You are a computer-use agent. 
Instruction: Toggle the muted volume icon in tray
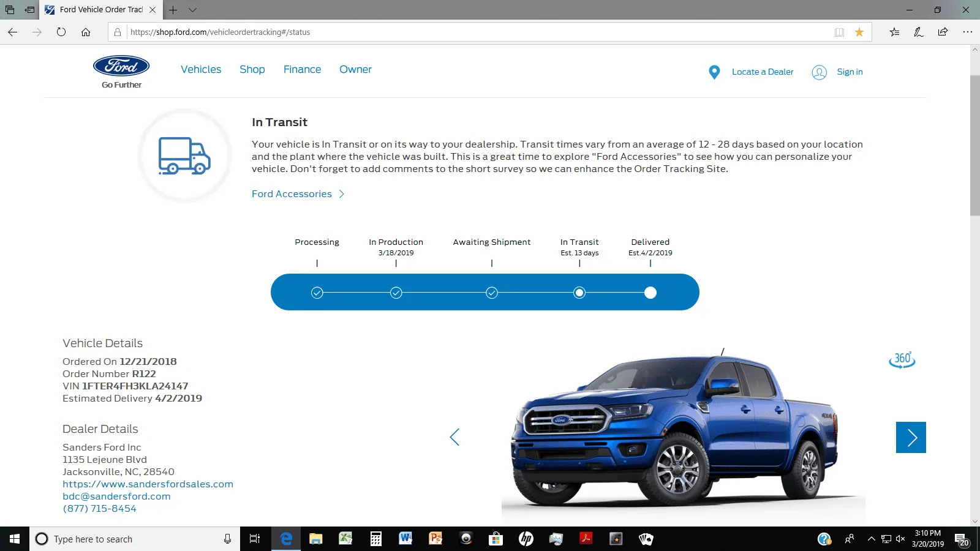pyautogui.click(x=900, y=539)
